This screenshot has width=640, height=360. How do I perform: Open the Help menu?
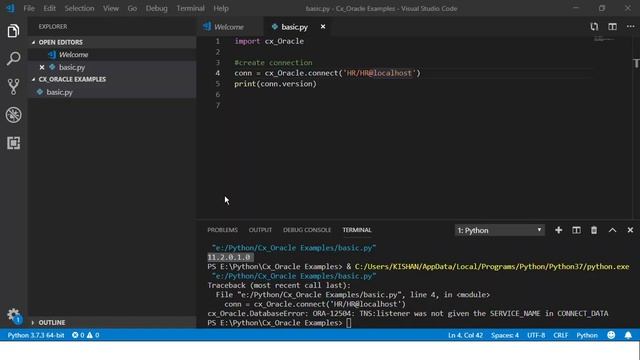tap(221, 8)
